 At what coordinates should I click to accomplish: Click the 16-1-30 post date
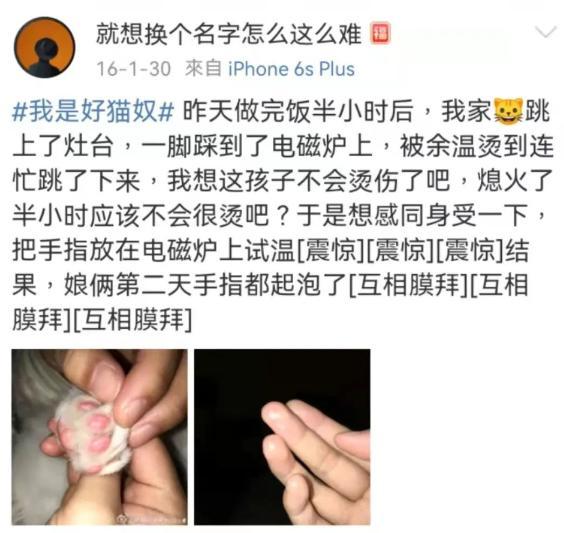pyautogui.click(x=133, y=69)
